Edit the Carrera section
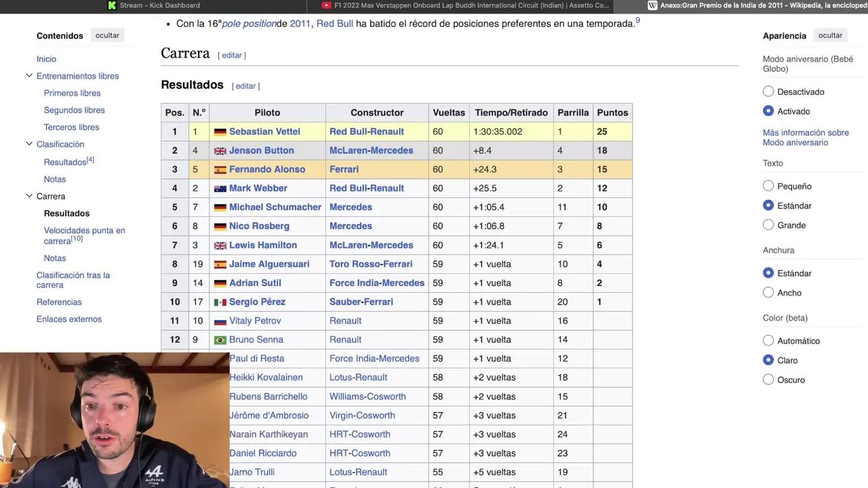868x488 pixels. (232, 55)
